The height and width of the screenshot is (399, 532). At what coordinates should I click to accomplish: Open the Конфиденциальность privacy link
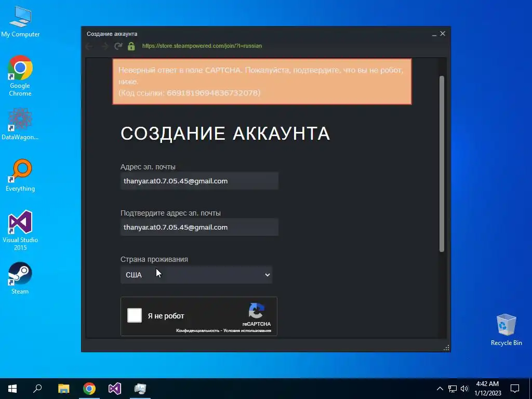click(197, 330)
